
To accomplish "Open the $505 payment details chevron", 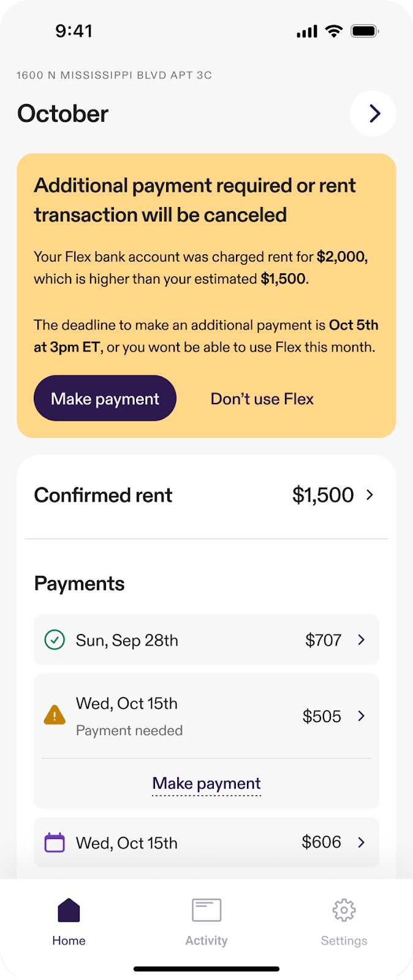I will [362, 716].
